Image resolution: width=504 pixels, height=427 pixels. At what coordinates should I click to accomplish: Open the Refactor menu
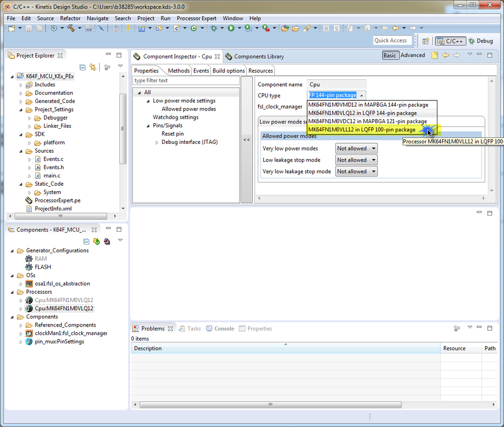pos(70,18)
